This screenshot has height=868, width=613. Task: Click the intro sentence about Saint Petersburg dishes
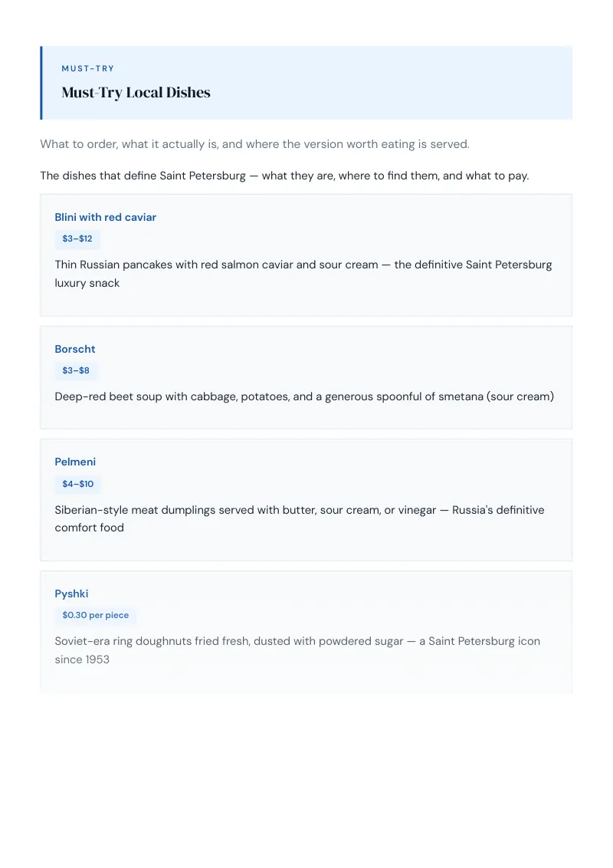click(284, 176)
